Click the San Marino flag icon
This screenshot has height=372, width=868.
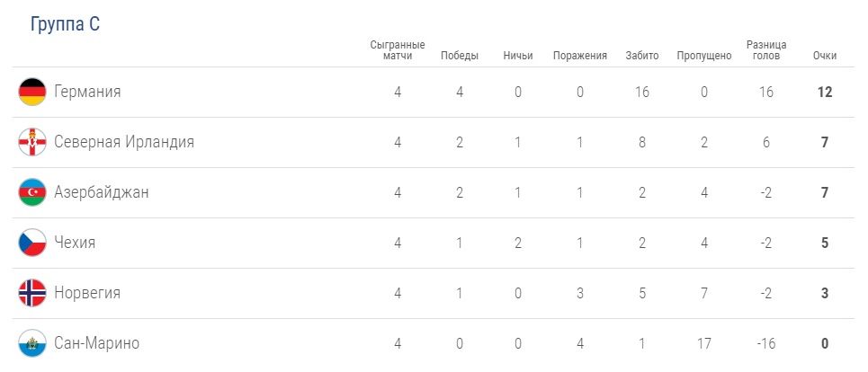32,343
